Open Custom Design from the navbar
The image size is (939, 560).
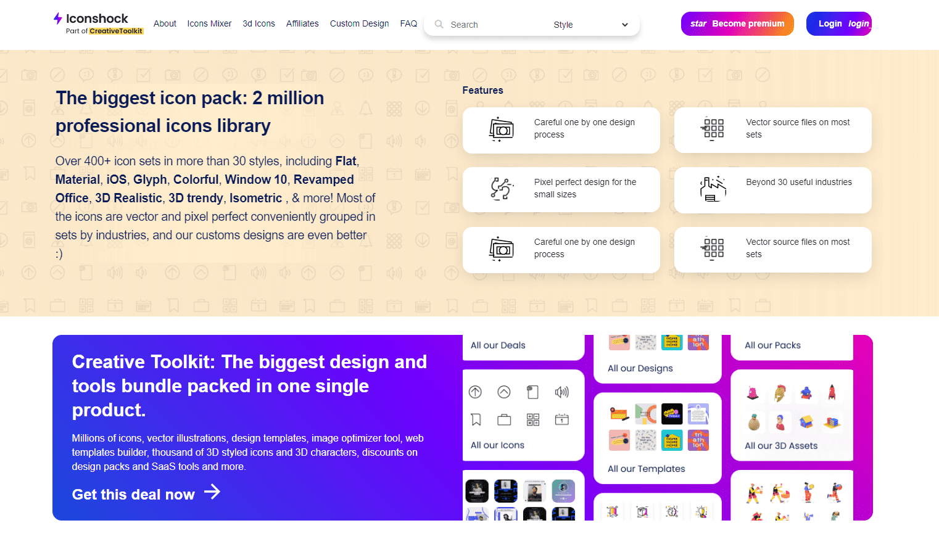[x=359, y=23]
